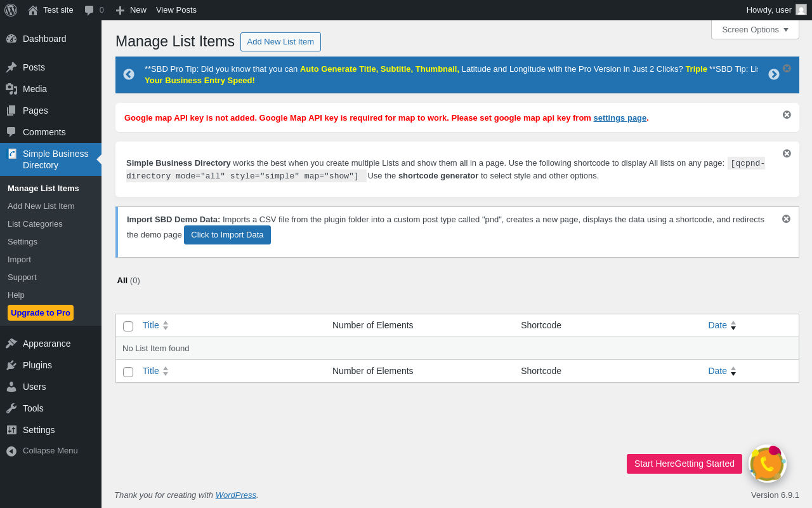
Task: Open Add New List Item submenu
Action: [41, 206]
